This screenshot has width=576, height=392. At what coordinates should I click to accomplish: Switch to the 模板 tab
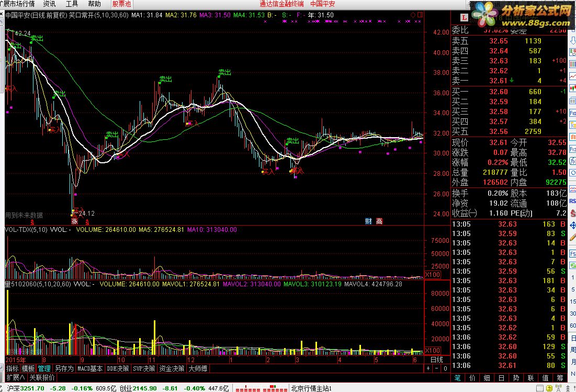click(x=28, y=368)
